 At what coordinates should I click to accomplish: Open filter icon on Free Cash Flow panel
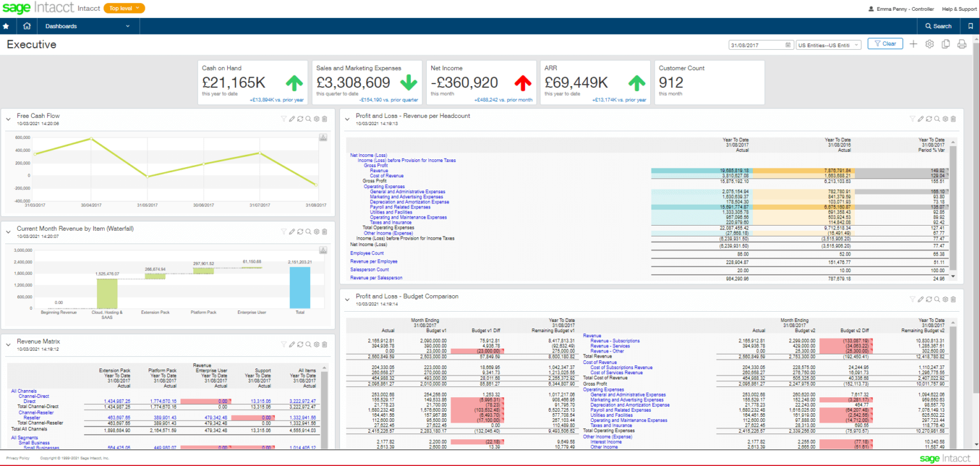point(284,119)
